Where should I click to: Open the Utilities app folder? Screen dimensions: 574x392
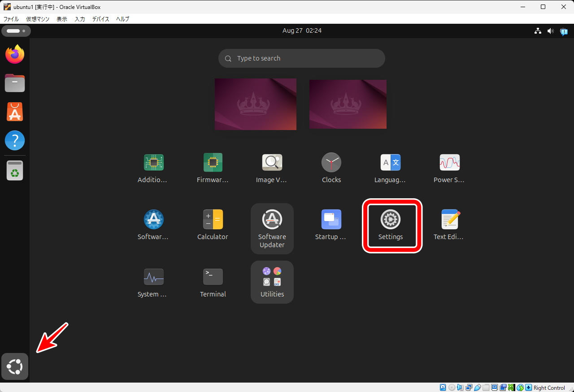[x=272, y=282]
